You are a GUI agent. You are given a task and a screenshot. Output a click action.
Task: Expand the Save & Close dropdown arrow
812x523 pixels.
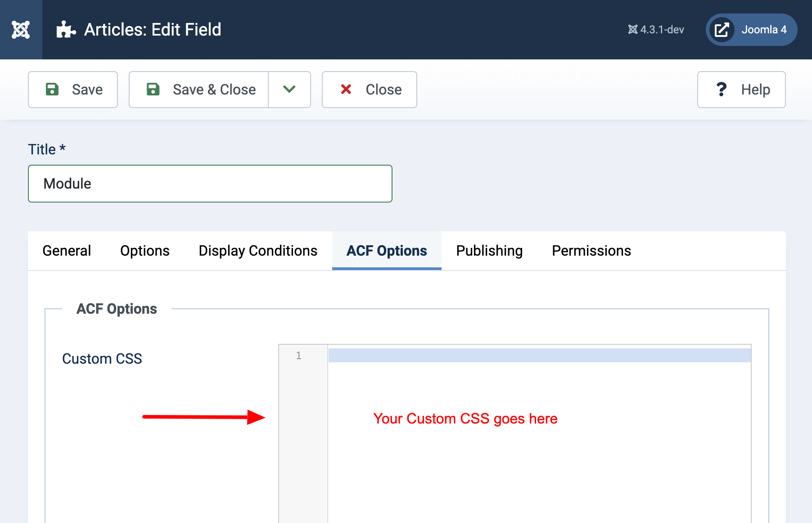pos(289,90)
